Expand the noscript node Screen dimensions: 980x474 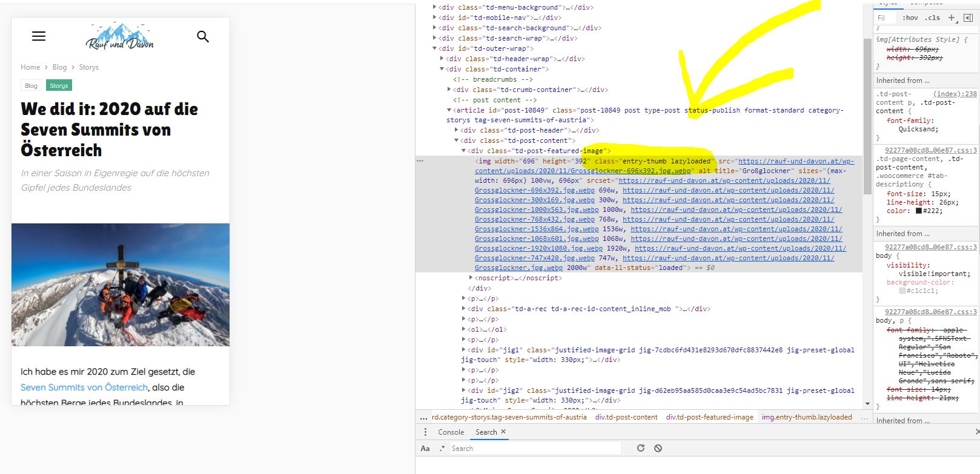pyautogui.click(x=471, y=278)
